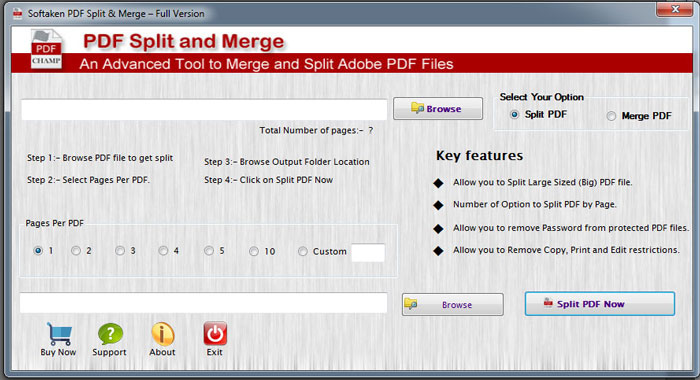
Task: Choose 1 page per PDF
Action: (x=38, y=251)
